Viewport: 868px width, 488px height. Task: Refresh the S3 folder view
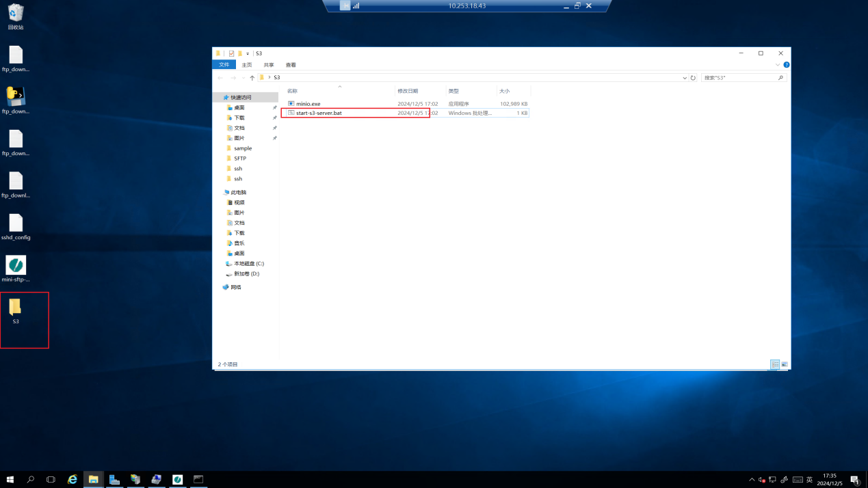click(693, 78)
